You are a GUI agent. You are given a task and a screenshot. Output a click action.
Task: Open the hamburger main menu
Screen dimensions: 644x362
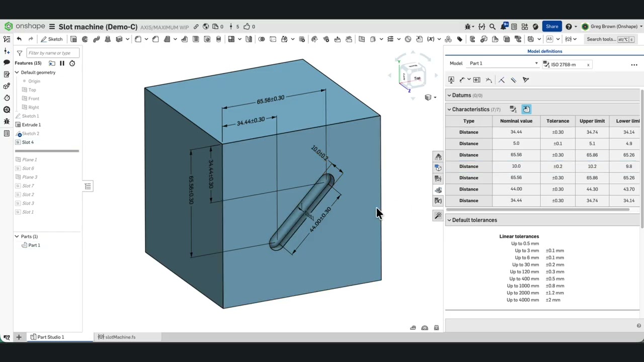tap(52, 27)
